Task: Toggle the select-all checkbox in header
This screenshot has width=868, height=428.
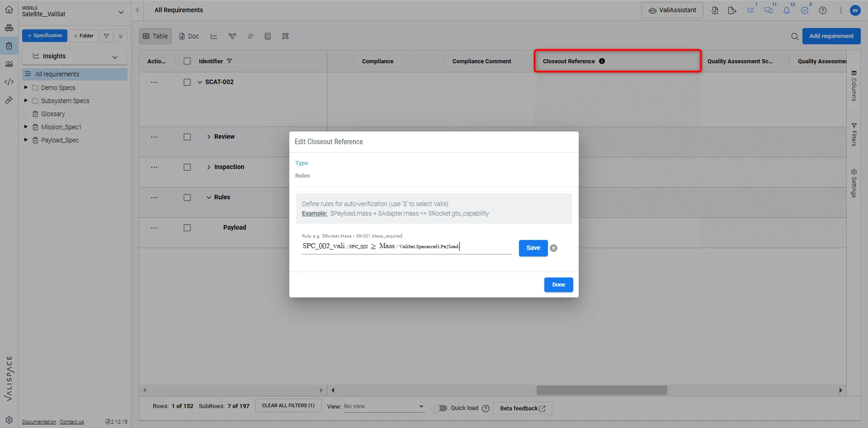Action: pyautogui.click(x=187, y=61)
